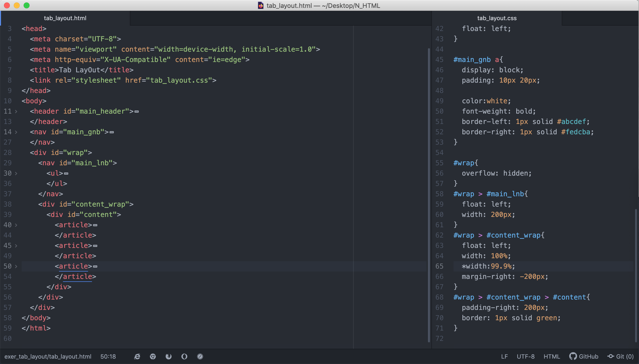Click the Firefox browser icon

[168, 357]
